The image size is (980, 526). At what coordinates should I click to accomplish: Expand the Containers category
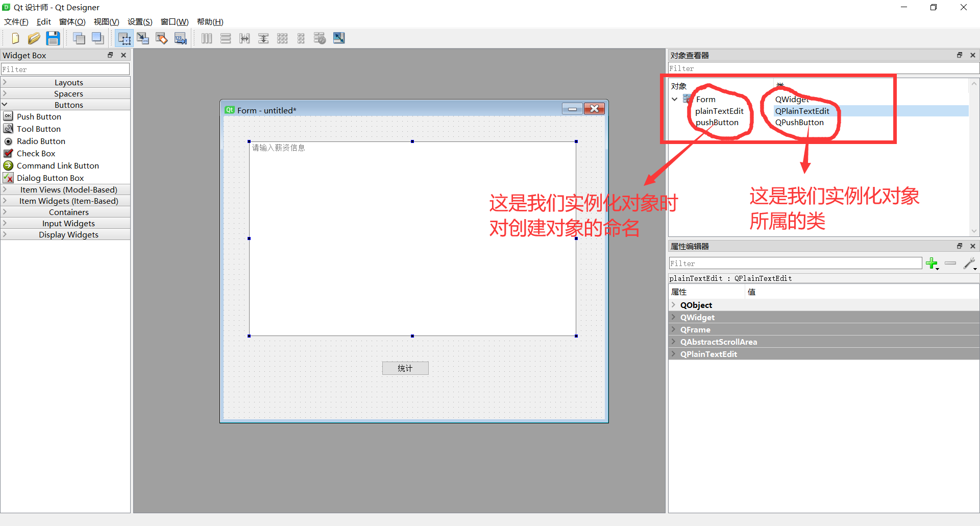(x=65, y=212)
